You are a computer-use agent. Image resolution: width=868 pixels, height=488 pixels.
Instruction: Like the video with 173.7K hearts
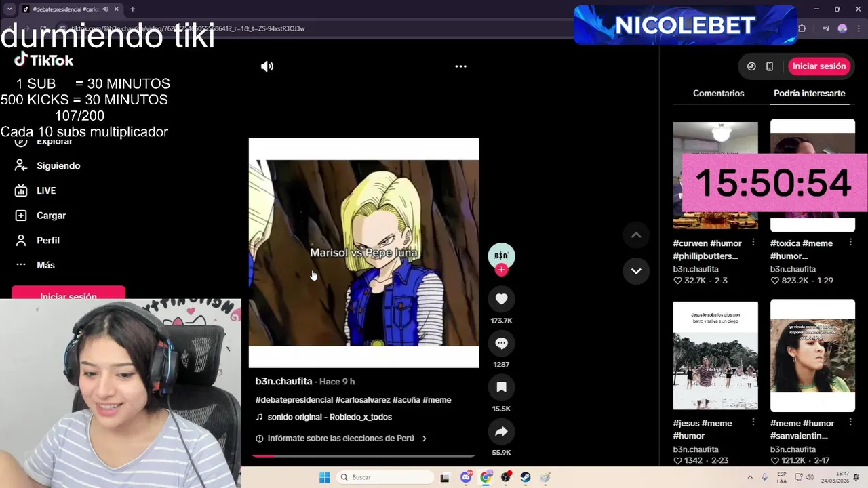[x=501, y=299]
